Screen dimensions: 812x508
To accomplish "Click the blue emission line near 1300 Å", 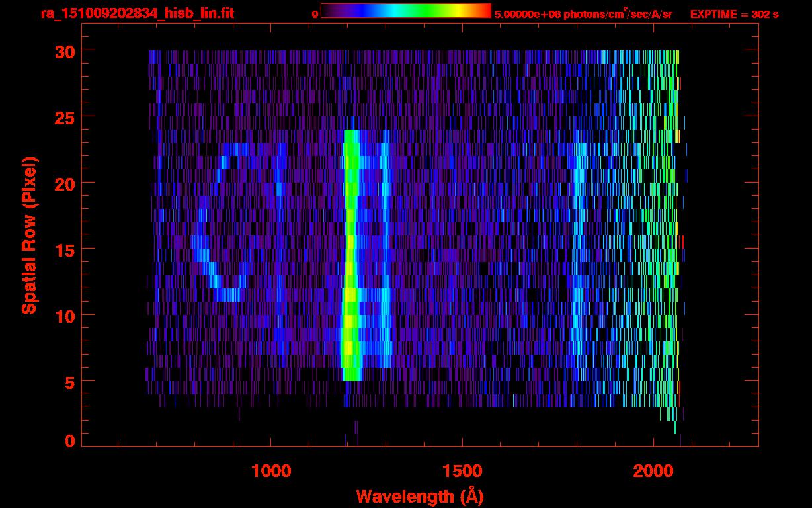I will pos(386,255).
